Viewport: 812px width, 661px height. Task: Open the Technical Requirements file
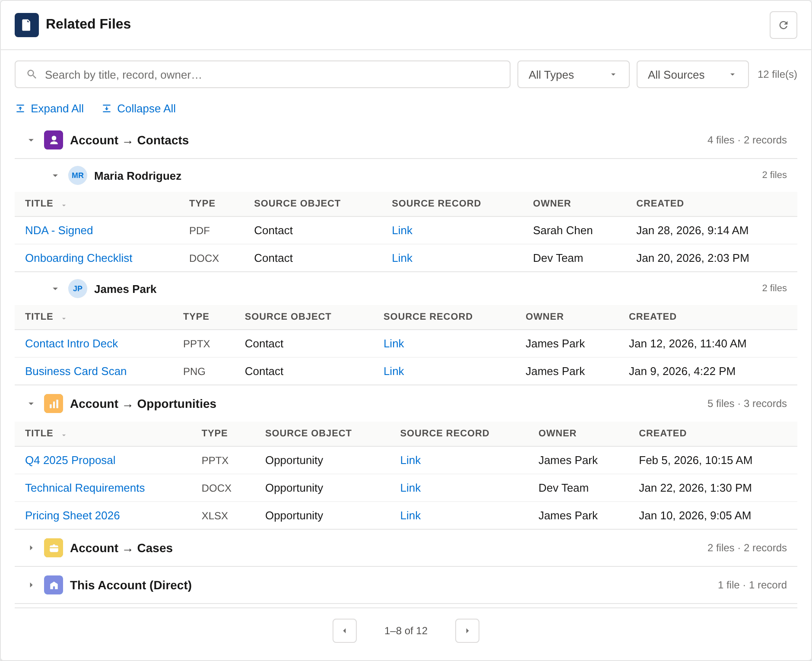click(x=85, y=488)
